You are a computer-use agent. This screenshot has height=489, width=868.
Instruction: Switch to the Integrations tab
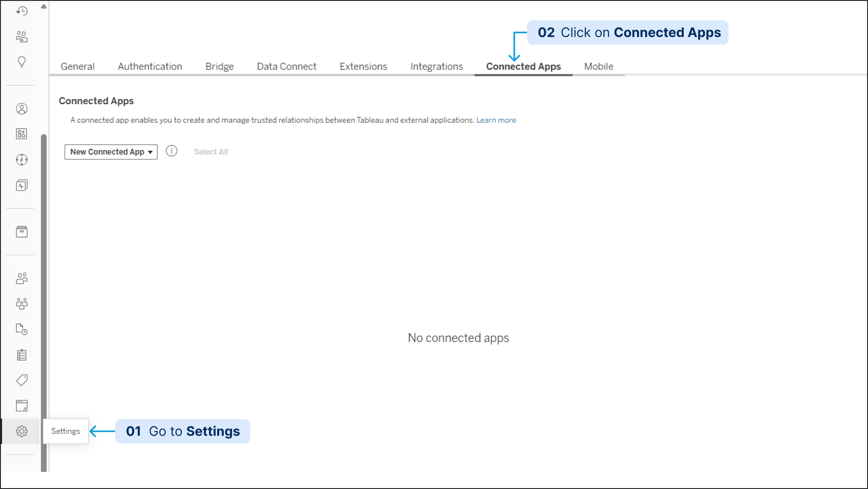tap(436, 67)
